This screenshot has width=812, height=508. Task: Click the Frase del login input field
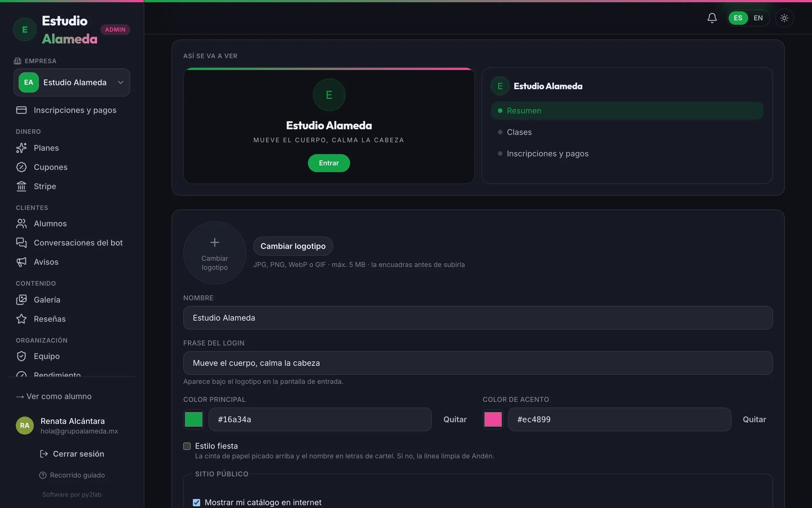coord(478,363)
